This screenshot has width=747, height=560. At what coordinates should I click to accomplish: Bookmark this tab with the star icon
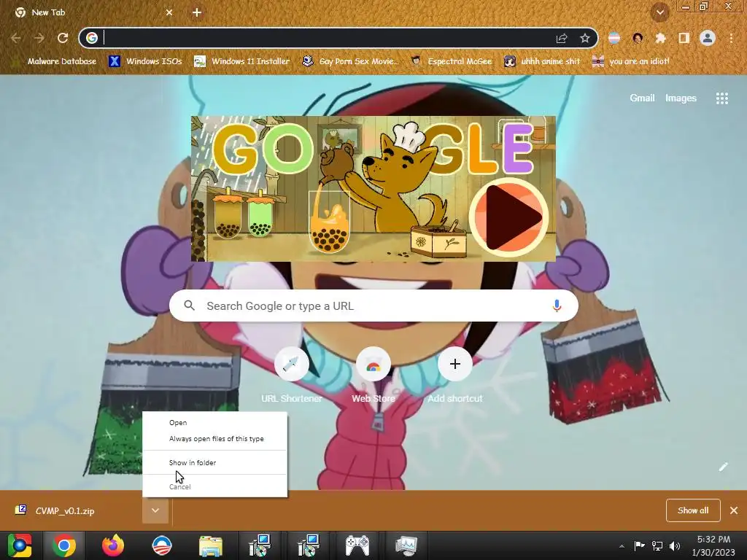pos(584,38)
